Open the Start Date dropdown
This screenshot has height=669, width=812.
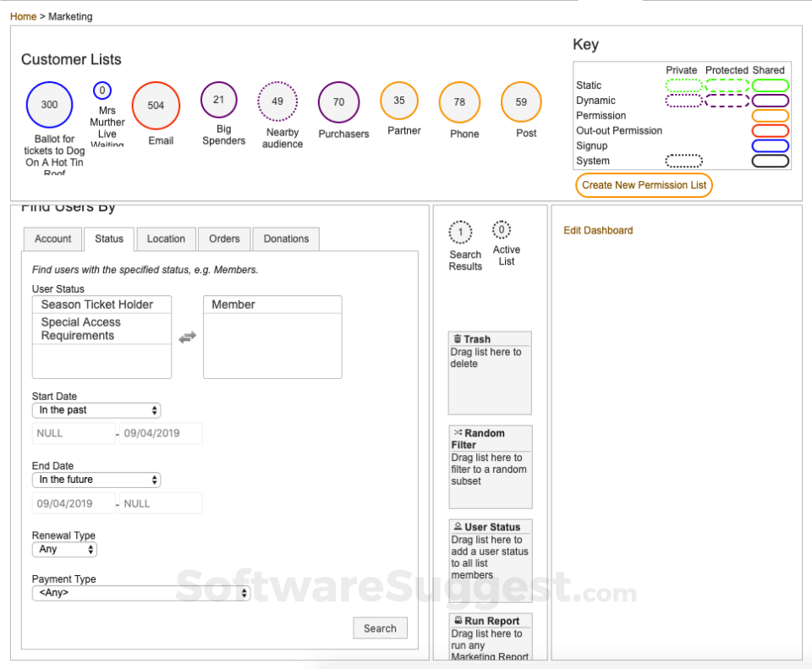[96, 410]
